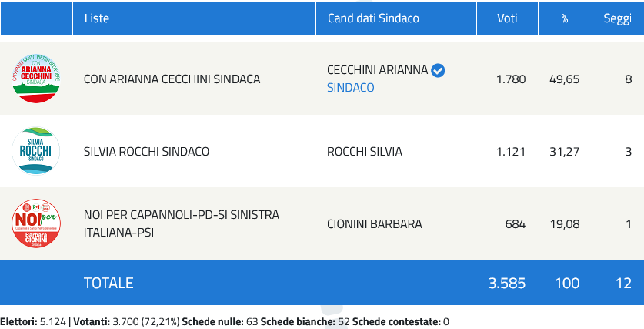Click the 1.780 votes cell
The width and height of the screenshot is (644, 329).
click(511, 79)
